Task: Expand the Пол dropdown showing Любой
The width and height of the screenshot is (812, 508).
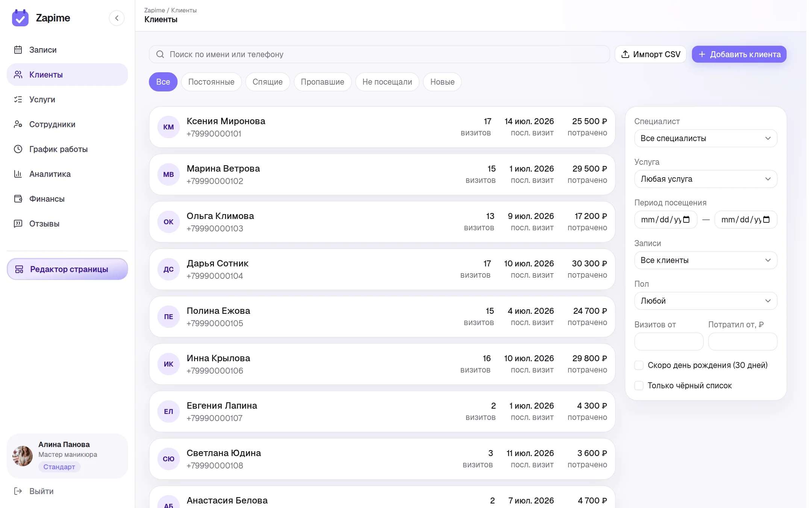Action: click(x=706, y=301)
